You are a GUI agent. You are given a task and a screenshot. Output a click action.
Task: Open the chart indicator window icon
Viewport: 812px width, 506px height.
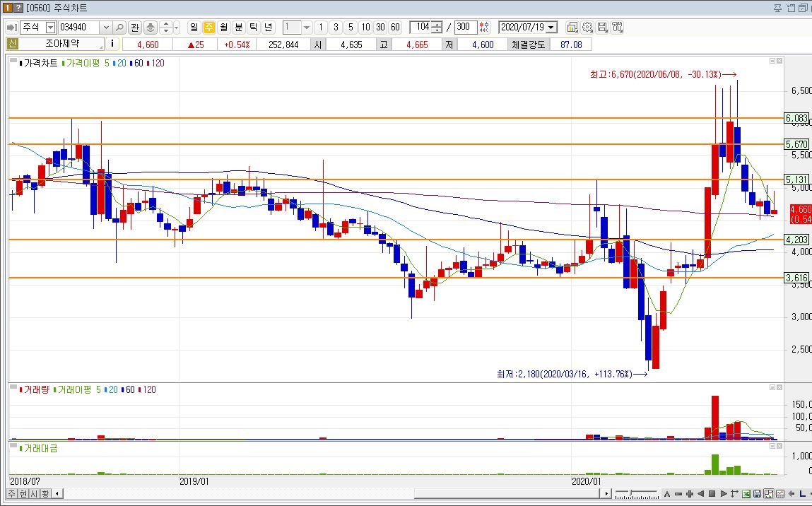[572, 27]
